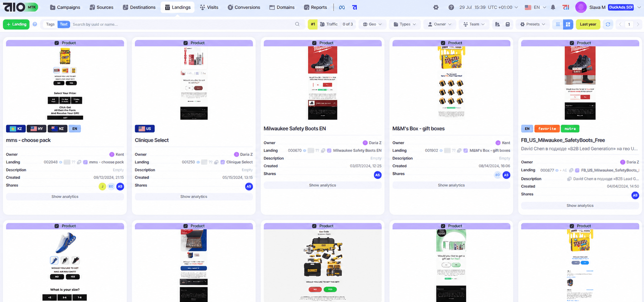Switch to list view
Screen dimensions: 644x302
558,24
